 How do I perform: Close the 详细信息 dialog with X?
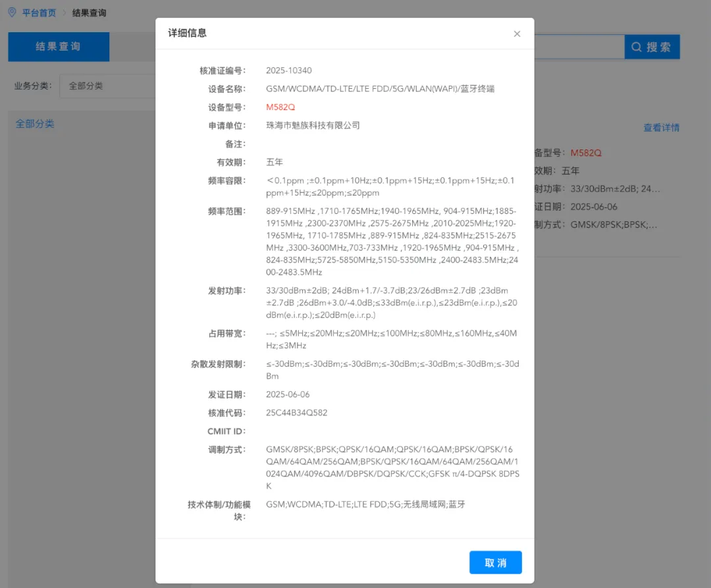pos(517,34)
